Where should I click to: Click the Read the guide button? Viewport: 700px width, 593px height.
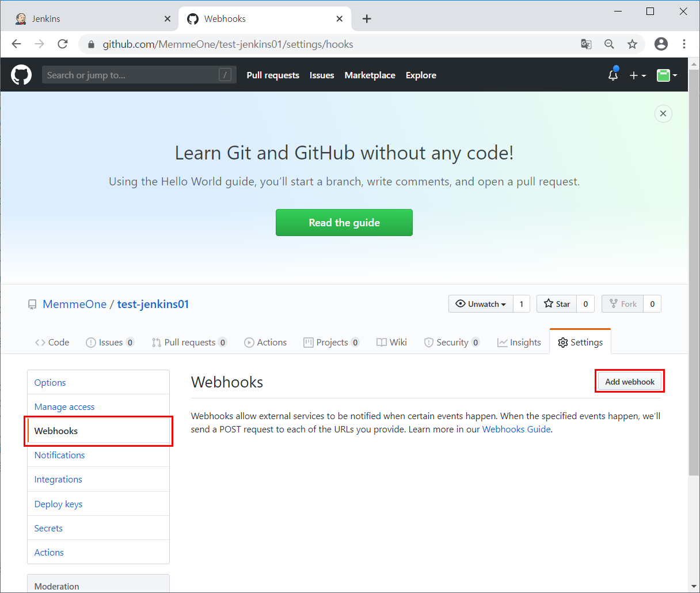point(344,223)
